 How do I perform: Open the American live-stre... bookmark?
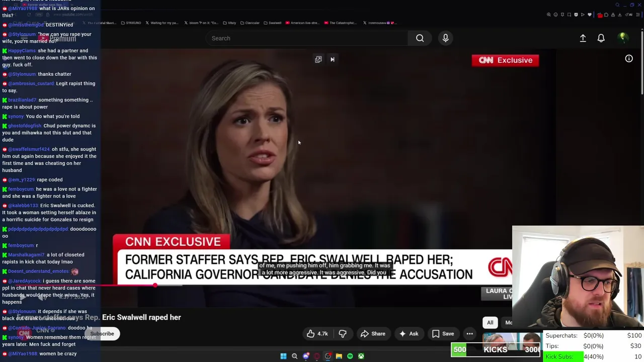[x=302, y=23]
